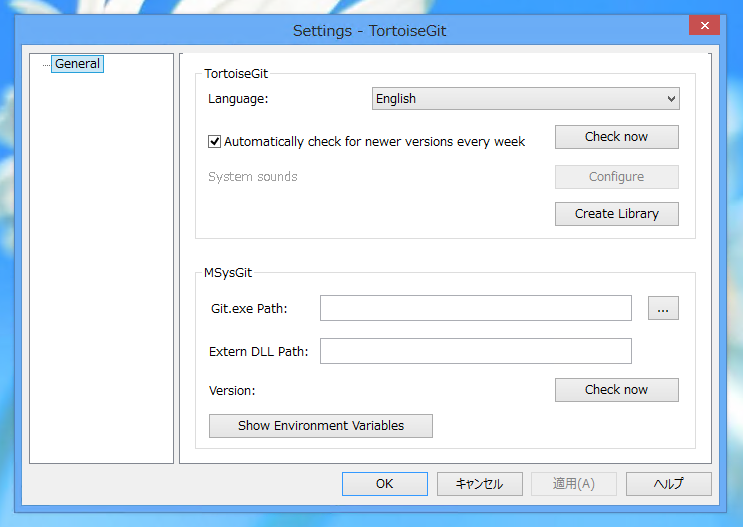Click the Version: label text
The width and height of the screenshot is (743, 527).
click(232, 391)
